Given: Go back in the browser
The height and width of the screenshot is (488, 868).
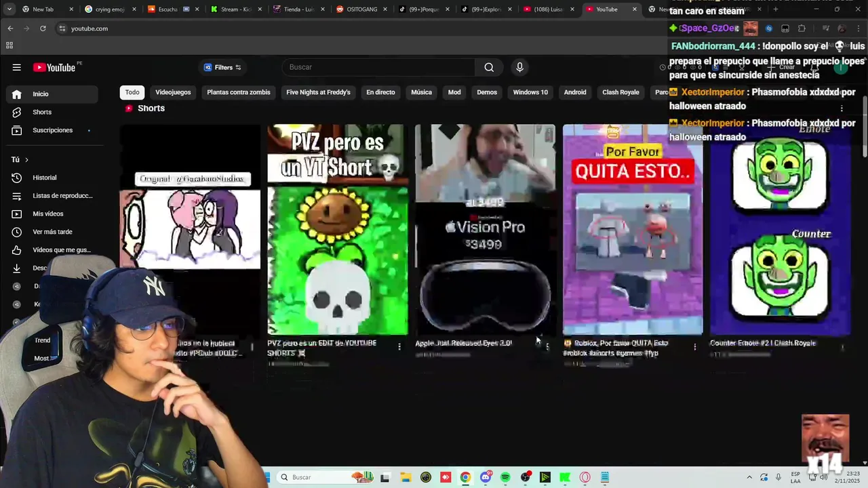Looking at the screenshot, I should [10, 28].
